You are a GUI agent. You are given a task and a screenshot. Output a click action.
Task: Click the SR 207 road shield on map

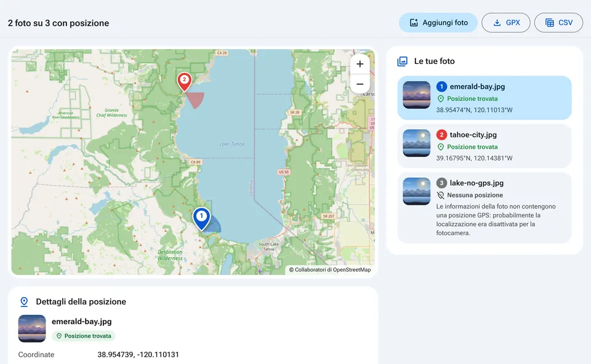coord(328,216)
